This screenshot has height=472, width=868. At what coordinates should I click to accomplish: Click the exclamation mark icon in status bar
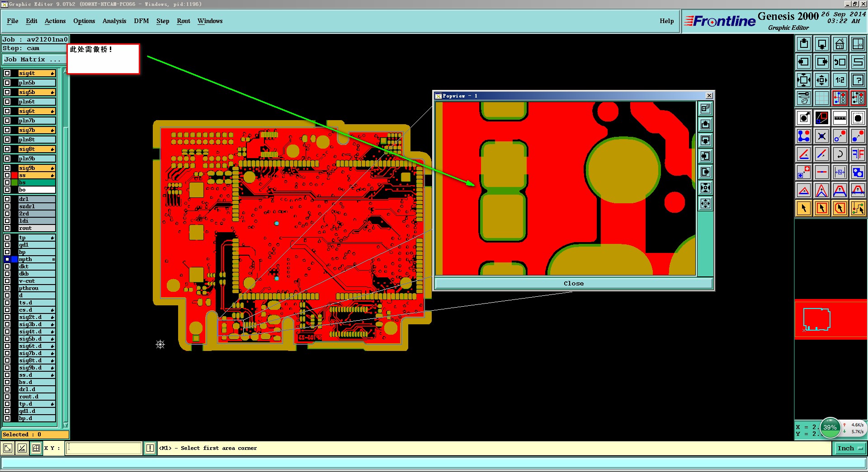150,448
